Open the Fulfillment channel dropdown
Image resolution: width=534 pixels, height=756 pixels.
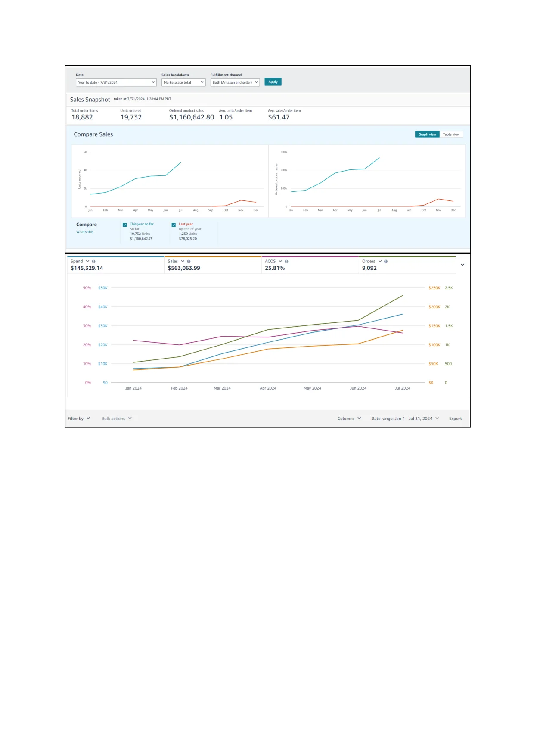(x=235, y=82)
